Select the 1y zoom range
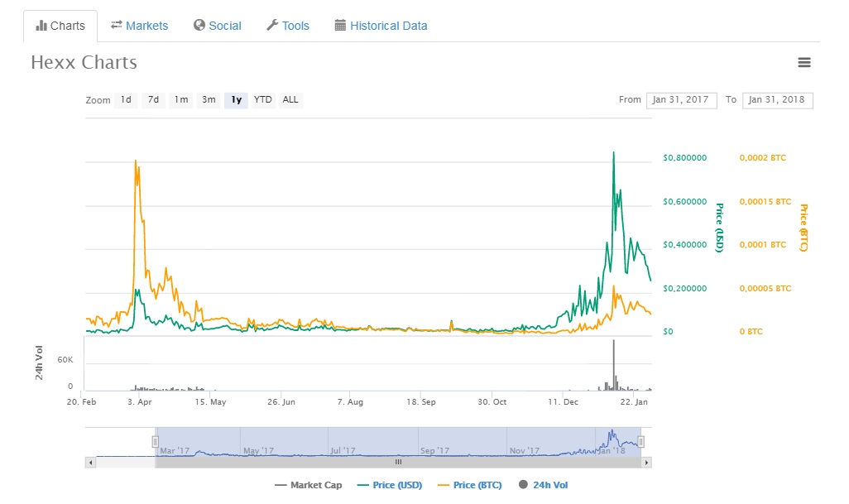 click(x=236, y=99)
